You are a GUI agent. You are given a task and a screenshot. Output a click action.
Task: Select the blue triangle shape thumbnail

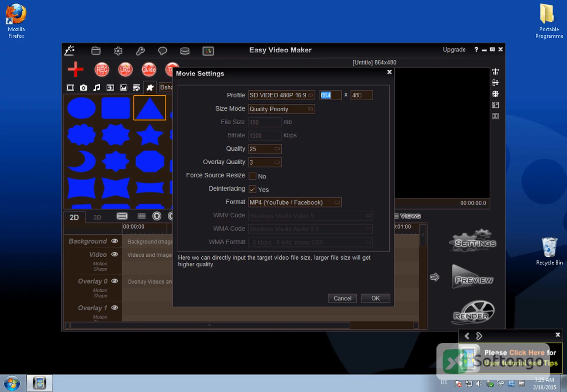150,108
